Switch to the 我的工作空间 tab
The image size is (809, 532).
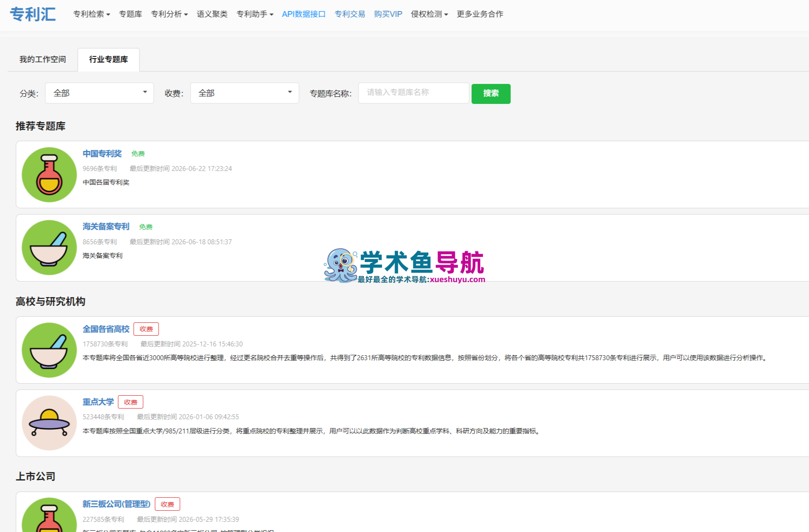pos(43,60)
